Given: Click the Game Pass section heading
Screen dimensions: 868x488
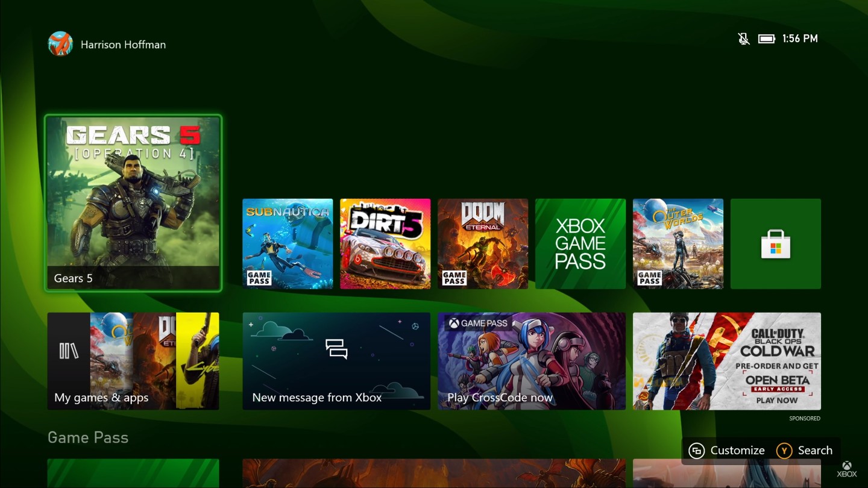Looking at the screenshot, I should [x=88, y=437].
